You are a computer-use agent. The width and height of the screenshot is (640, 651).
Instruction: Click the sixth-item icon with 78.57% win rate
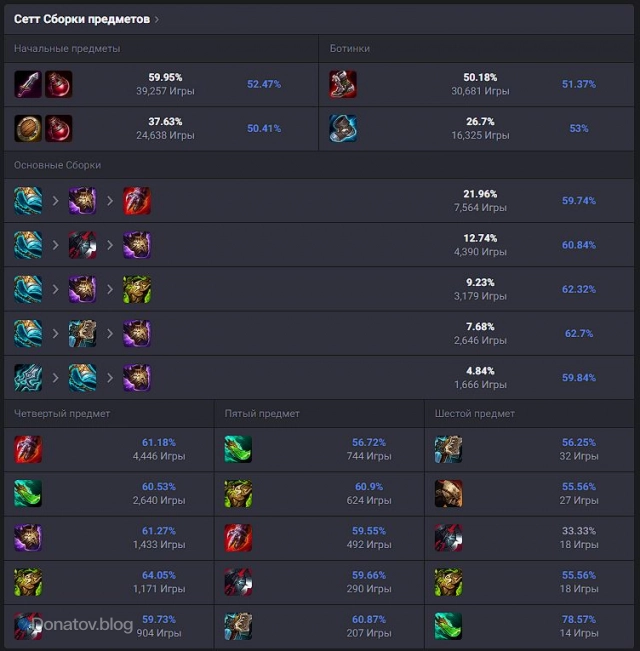coord(448,626)
